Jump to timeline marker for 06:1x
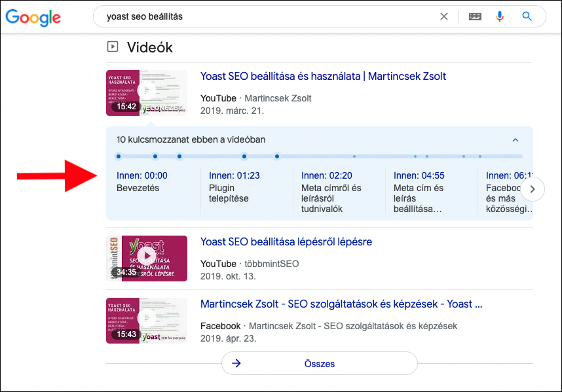The width and height of the screenshot is (562, 392). click(x=277, y=156)
